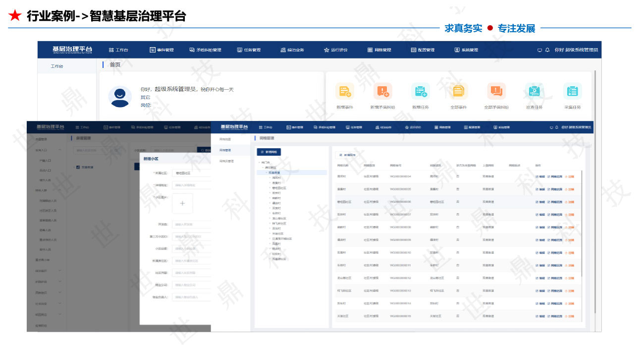Open the 全部事件 icon on workbench
Image resolution: width=644 pixels, height=352 pixels.
tap(458, 91)
